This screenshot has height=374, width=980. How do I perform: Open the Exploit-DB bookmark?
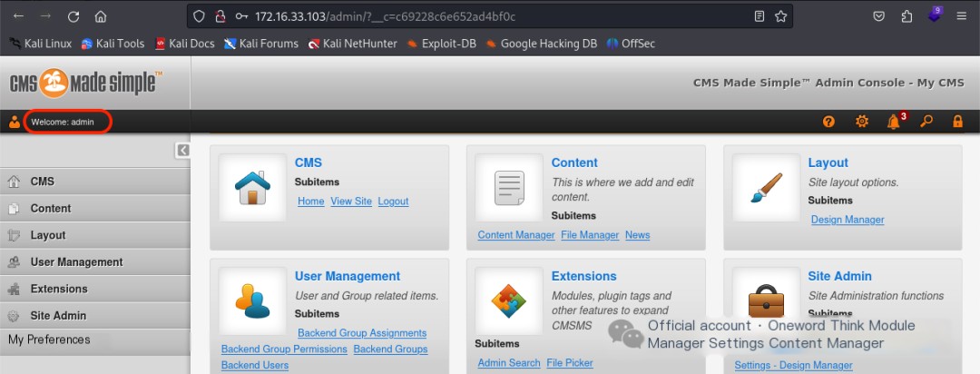(441, 44)
